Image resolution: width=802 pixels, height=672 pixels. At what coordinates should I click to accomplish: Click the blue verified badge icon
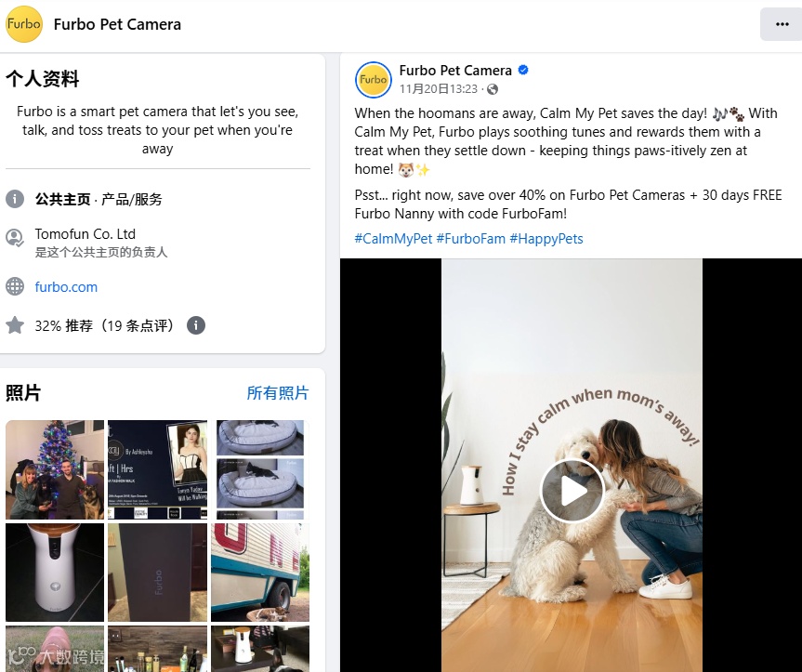(x=523, y=70)
